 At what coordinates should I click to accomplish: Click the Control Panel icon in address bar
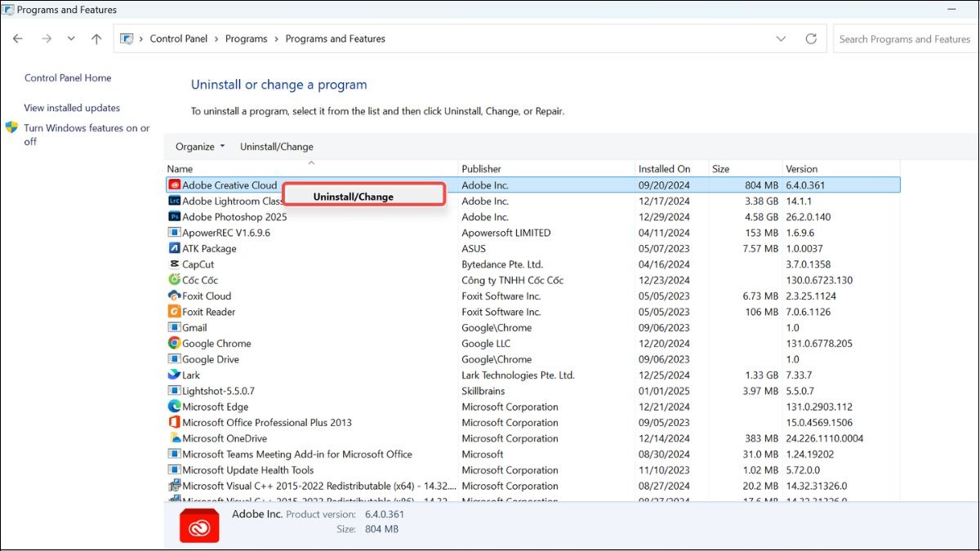click(127, 39)
